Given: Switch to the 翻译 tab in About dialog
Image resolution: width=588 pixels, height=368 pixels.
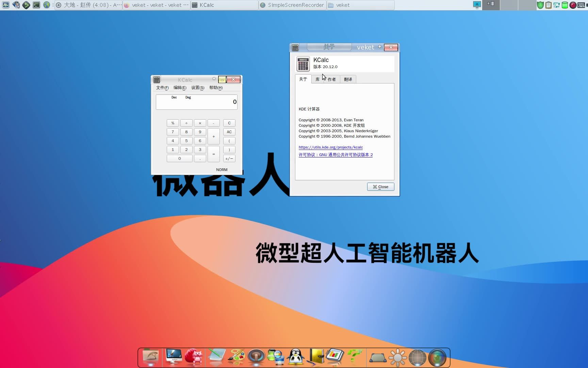Looking at the screenshot, I should [x=348, y=79].
